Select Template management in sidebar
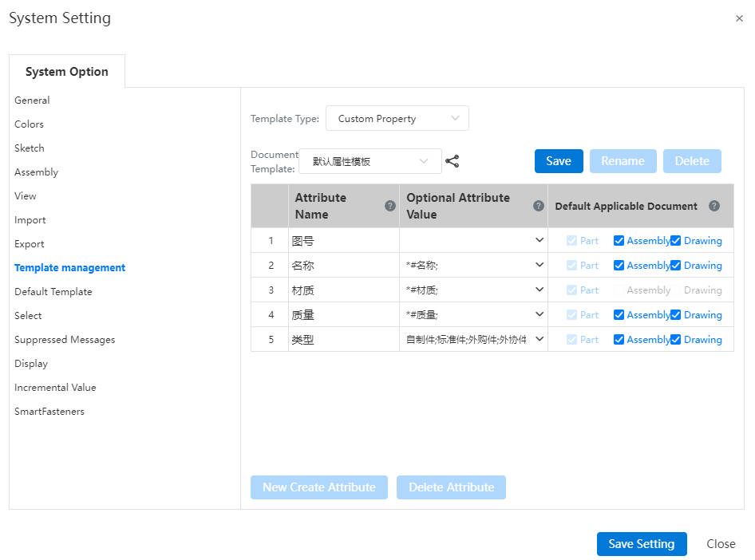755x560 pixels. [69, 267]
